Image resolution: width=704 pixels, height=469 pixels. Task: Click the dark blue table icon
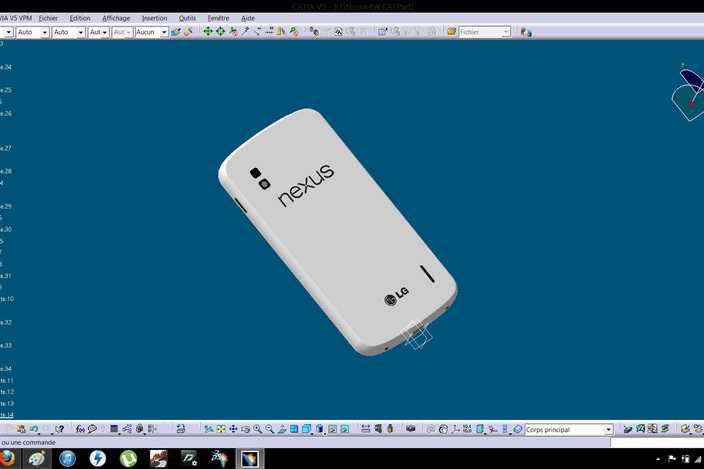coord(114,429)
